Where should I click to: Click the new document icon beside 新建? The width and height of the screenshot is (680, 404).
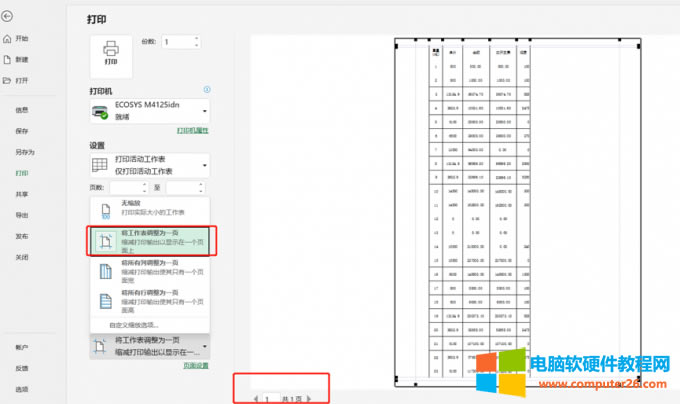tap(7, 59)
